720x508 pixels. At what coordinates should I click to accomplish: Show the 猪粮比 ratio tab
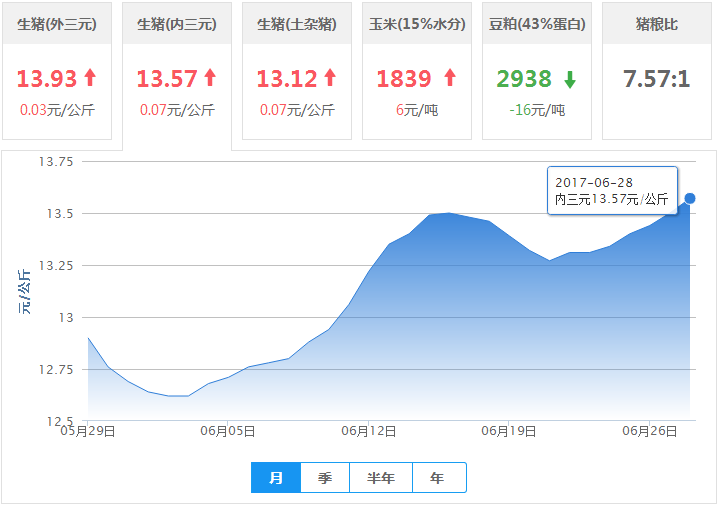[657, 24]
